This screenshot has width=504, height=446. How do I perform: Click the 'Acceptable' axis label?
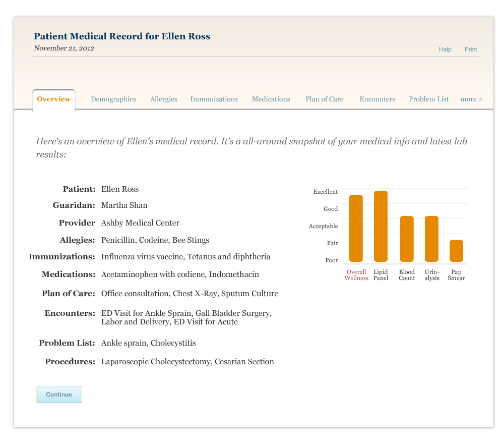tap(323, 226)
